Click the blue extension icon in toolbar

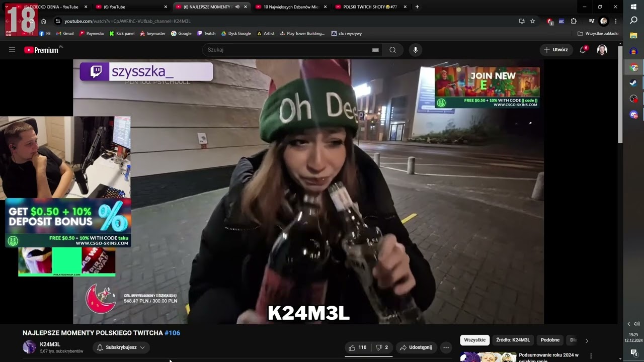coord(561,21)
